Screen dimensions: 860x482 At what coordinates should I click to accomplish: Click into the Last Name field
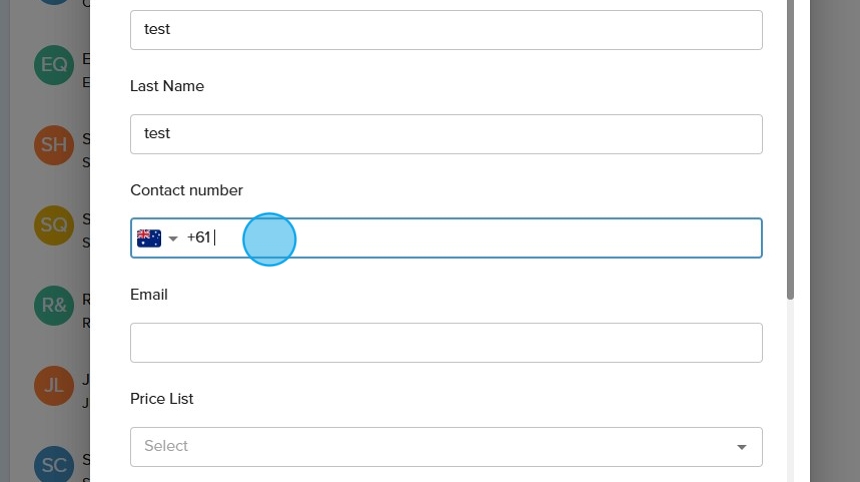(x=446, y=134)
